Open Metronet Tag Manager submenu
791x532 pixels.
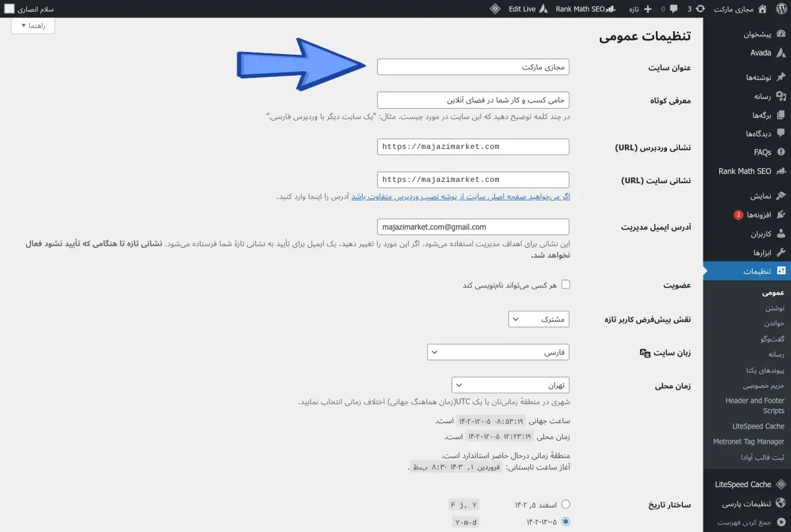749,442
